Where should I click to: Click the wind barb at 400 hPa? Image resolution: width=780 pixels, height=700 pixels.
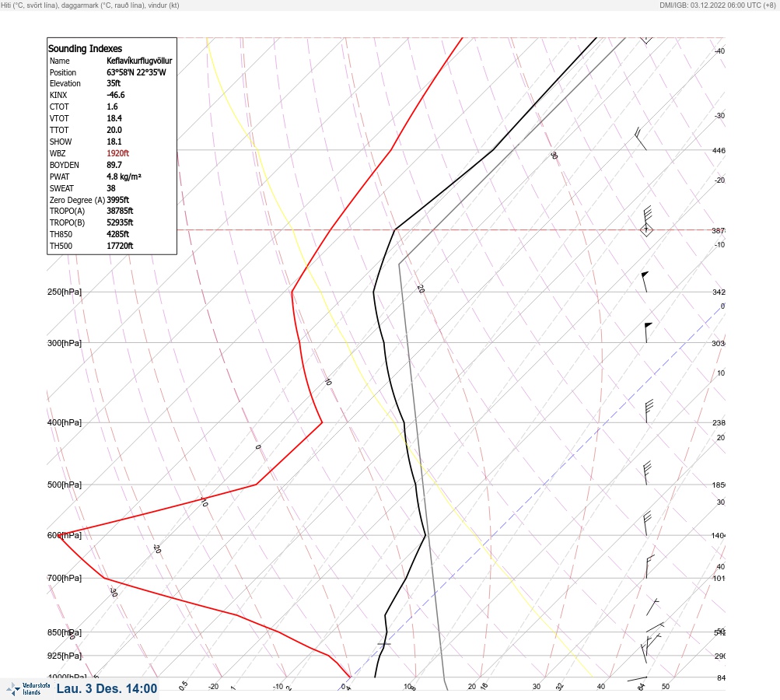pyautogui.click(x=648, y=411)
